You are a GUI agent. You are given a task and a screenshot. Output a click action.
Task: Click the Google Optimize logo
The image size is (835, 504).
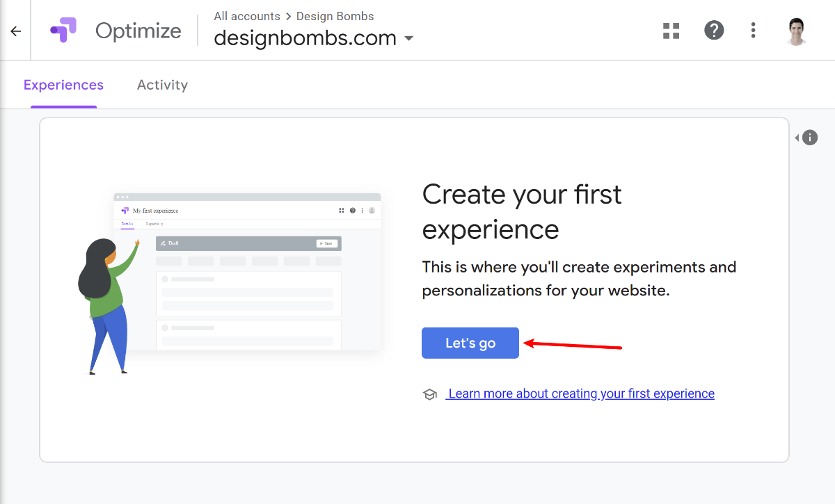pyautogui.click(x=64, y=30)
